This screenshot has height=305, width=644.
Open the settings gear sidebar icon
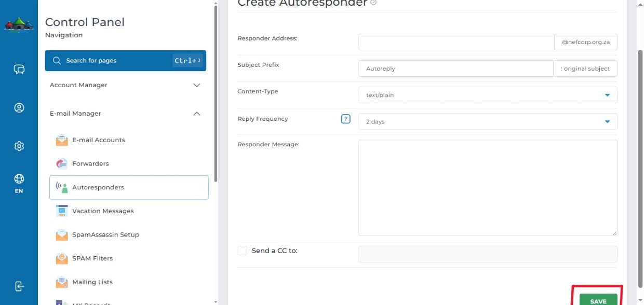[x=19, y=146]
